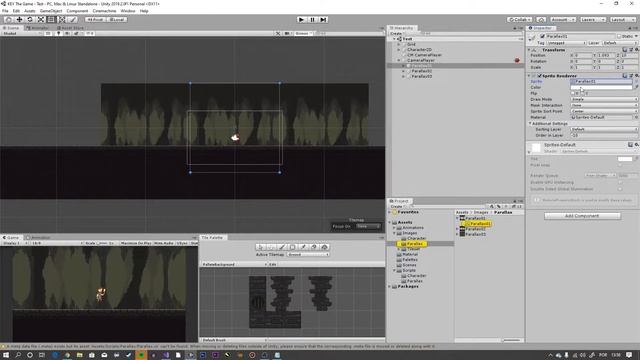The width and height of the screenshot is (640, 360).
Task: Click the Order in Layer field
Action: [604, 135]
